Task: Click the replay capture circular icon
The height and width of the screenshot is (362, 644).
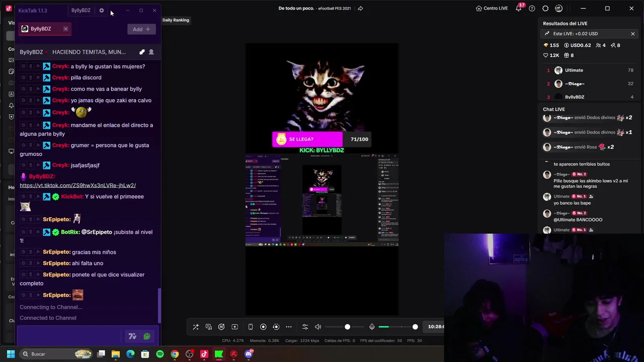Action: (x=276, y=327)
